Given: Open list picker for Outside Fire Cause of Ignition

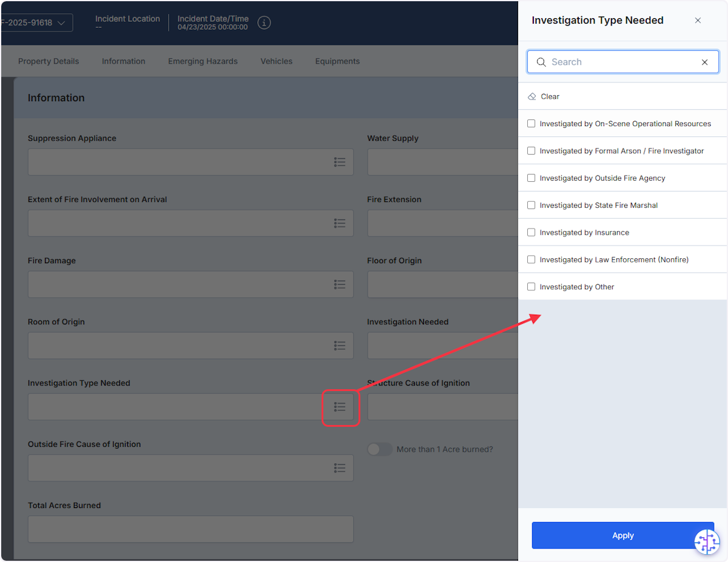Looking at the screenshot, I should click(x=340, y=468).
